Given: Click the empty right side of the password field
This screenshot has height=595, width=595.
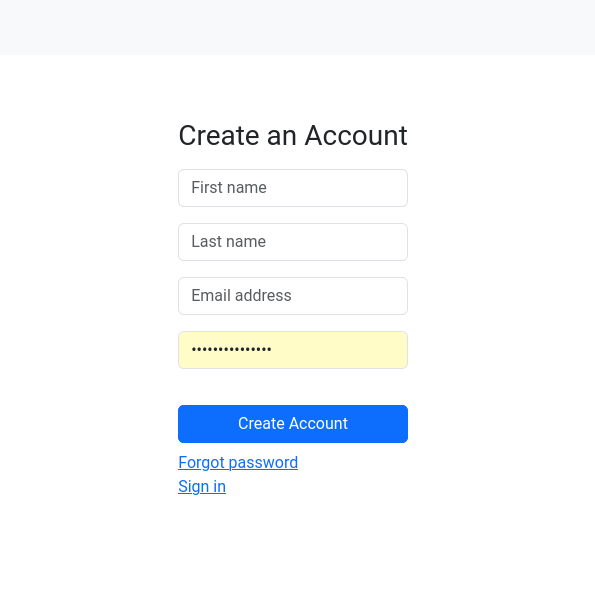Looking at the screenshot, I should coord(342,350).
